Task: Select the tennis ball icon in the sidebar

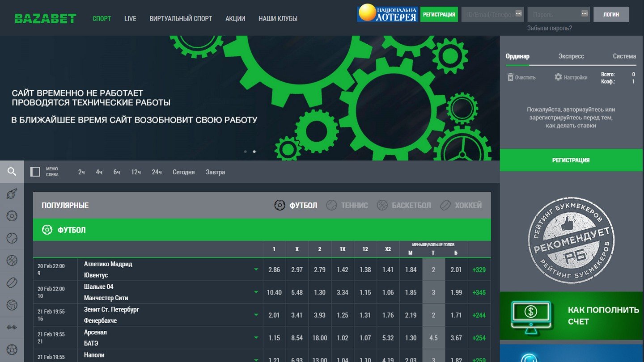Action: [x=12, y=238]
